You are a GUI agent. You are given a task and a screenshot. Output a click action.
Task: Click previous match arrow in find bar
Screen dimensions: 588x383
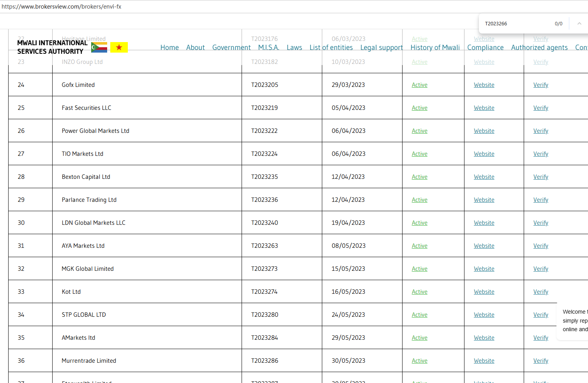coord(579,24)
